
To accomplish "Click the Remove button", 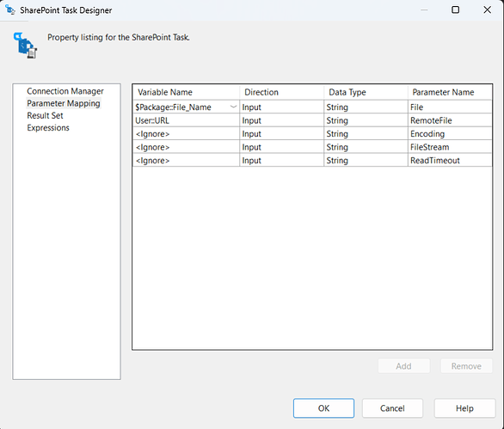I will (466, 366).
